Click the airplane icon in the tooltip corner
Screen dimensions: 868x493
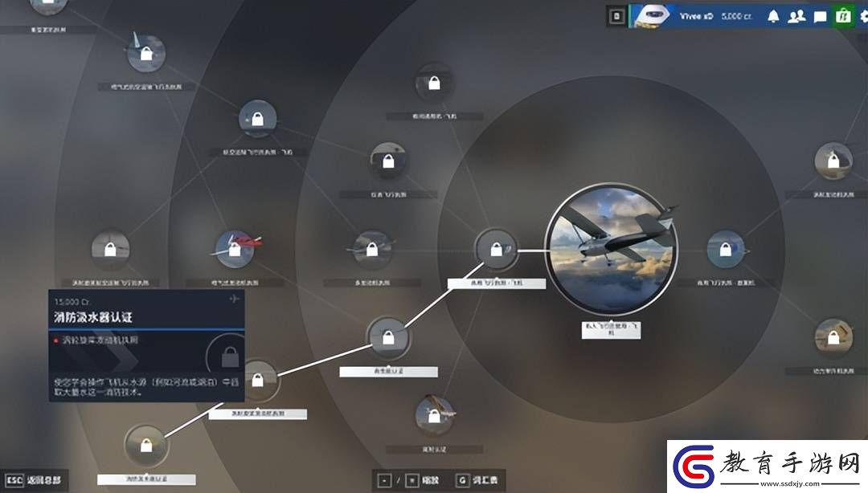(234, 299)
